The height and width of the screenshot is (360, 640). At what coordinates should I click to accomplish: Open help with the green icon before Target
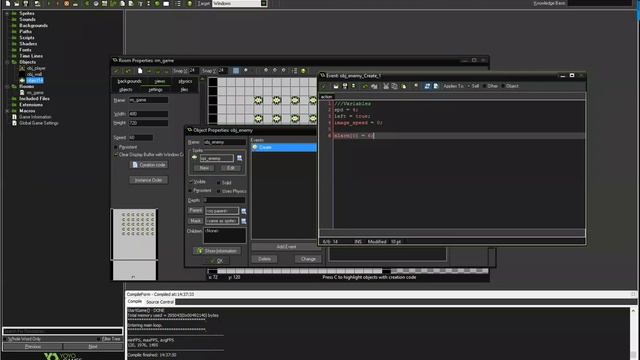189,4
